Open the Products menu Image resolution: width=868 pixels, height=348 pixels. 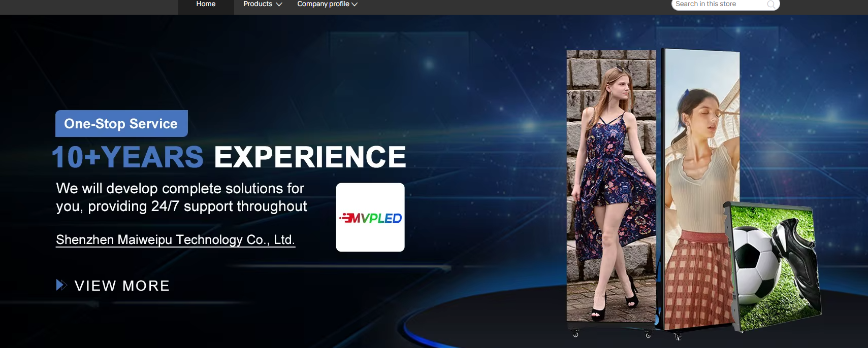tap(258, 4)
